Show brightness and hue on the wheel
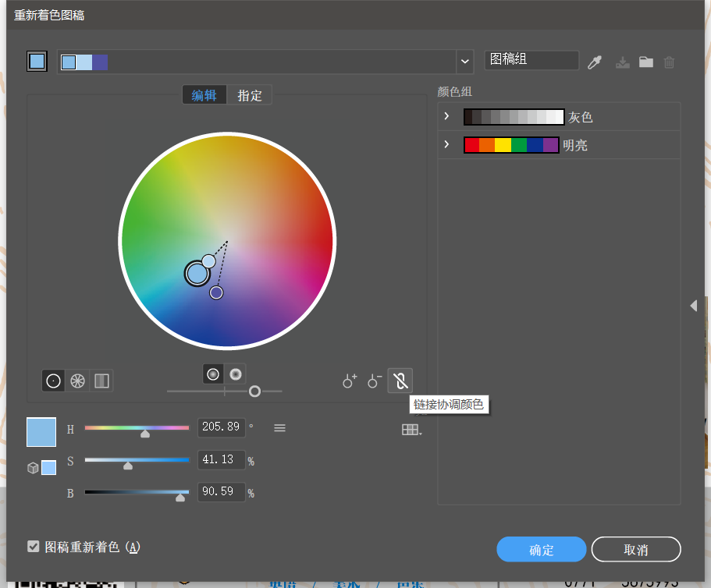Viewport: 711px width, 588px height. (236, 374)
